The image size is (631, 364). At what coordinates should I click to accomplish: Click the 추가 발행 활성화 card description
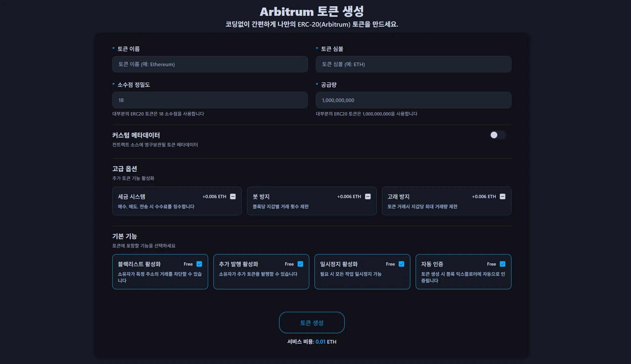(x=258, y=274)
